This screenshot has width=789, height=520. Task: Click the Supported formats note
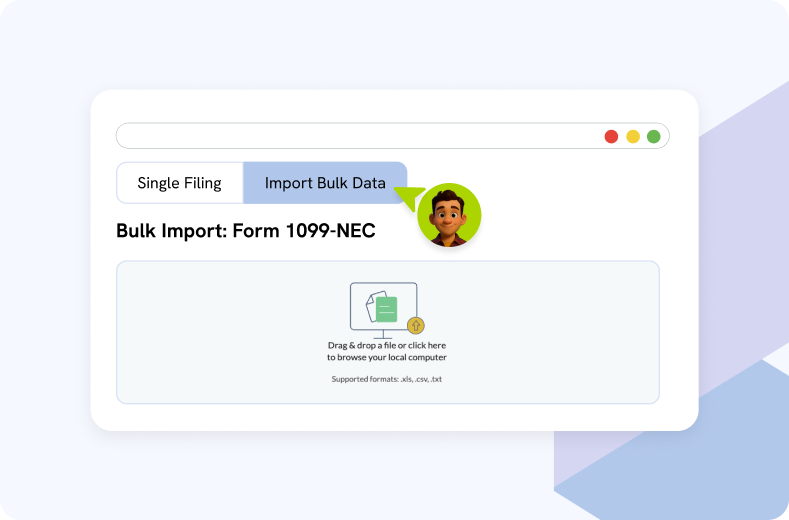tap(386, 379)
